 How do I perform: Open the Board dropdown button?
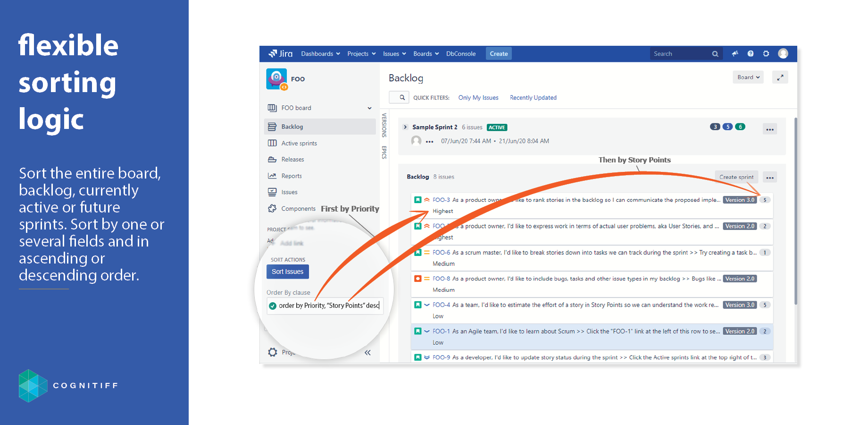[x=748, y=77]
